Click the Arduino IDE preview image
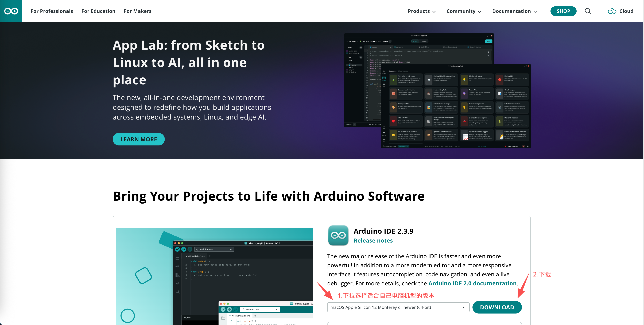Viewport: 644px width, 325px height. click(214, 276)
